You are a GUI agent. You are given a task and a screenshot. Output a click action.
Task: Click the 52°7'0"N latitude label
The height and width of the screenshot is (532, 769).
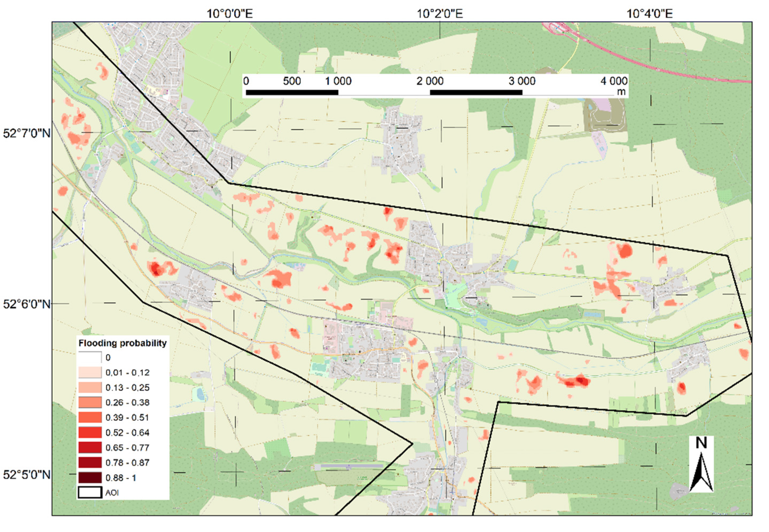(x=27, y=133)
